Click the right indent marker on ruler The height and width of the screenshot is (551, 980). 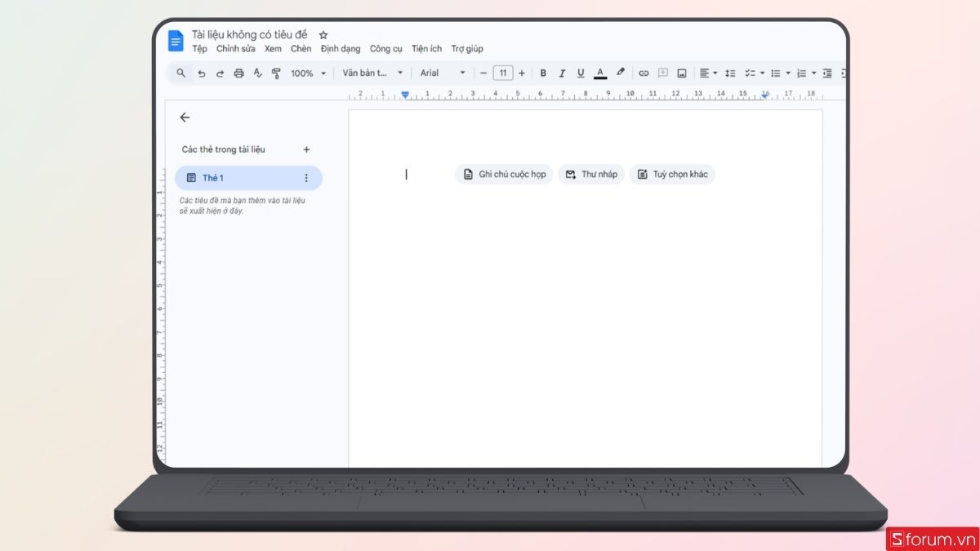coord(764,96)
